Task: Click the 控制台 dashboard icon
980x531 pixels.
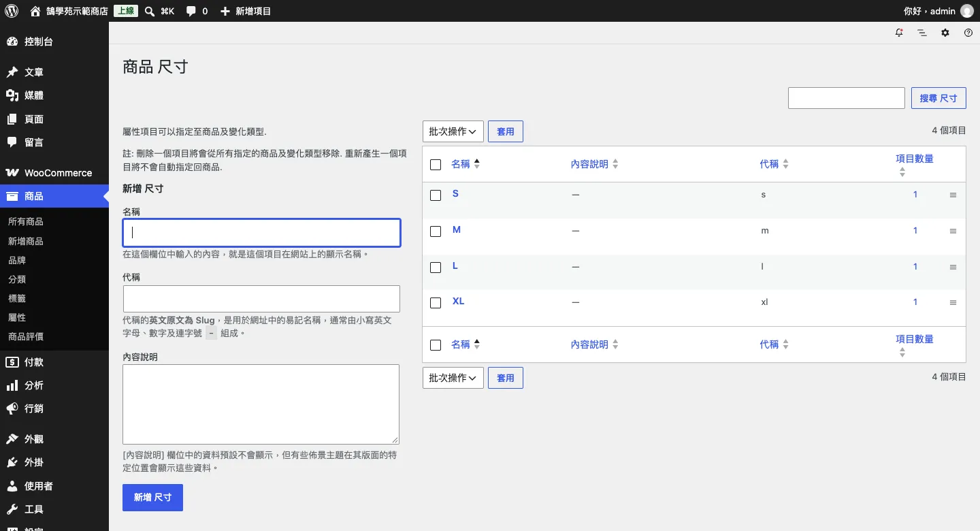Action: click(12, 42)
